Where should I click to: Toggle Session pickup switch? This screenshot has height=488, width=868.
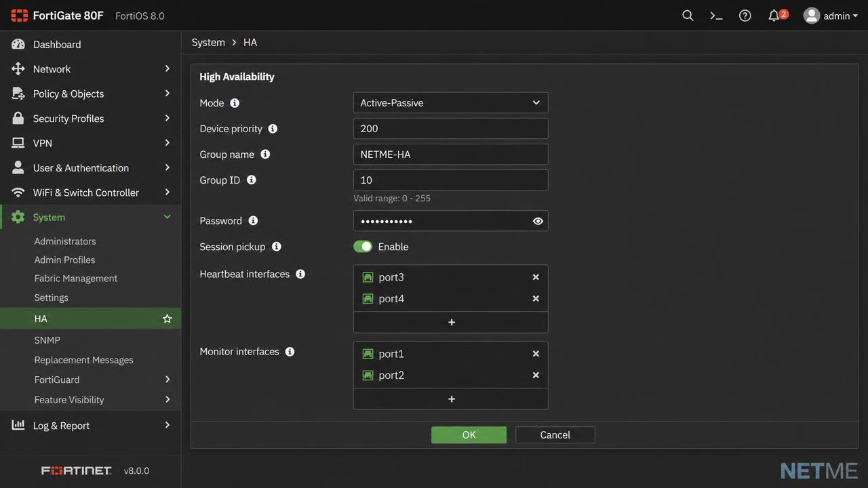[363, 247]
